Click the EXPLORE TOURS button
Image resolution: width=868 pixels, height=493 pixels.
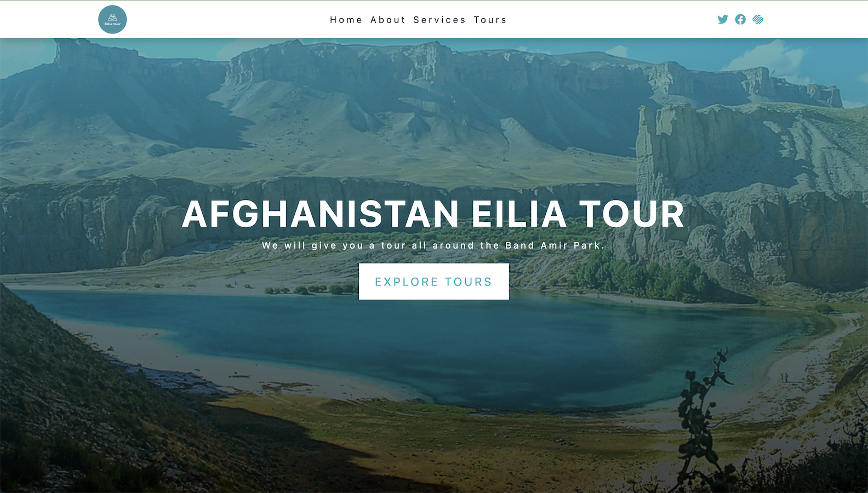click(x=433, y=282)
